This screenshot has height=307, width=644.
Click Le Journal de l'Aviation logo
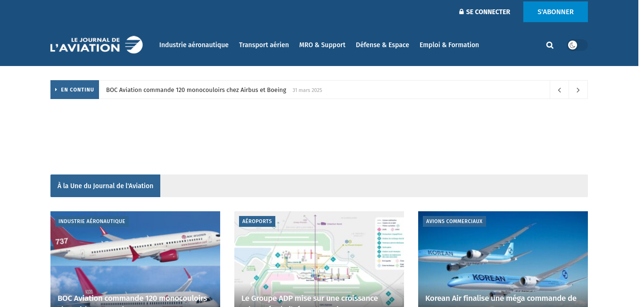tap(97, 45)
